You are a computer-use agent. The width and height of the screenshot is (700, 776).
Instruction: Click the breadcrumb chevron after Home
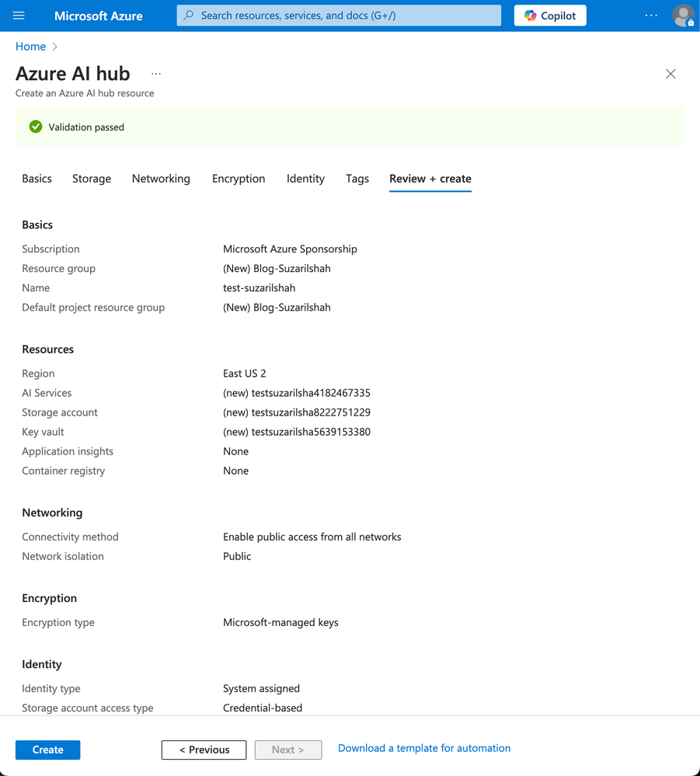coord(55,47)
